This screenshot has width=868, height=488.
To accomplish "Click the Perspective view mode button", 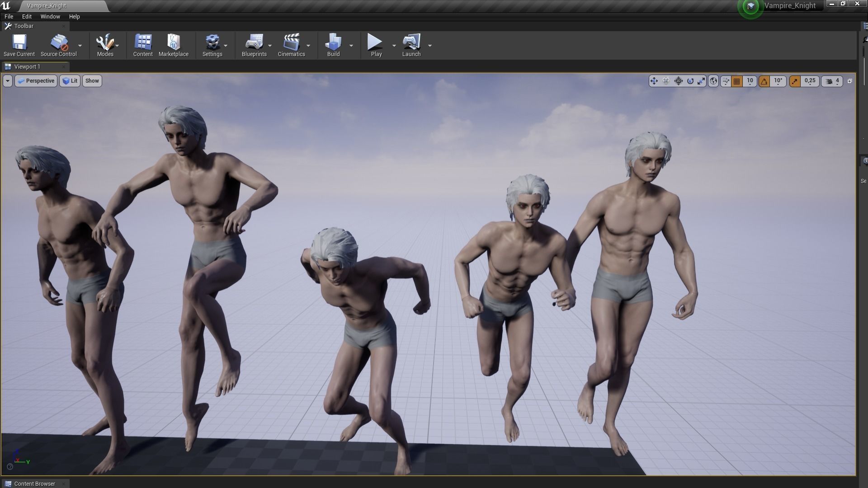I will [36, 81].
